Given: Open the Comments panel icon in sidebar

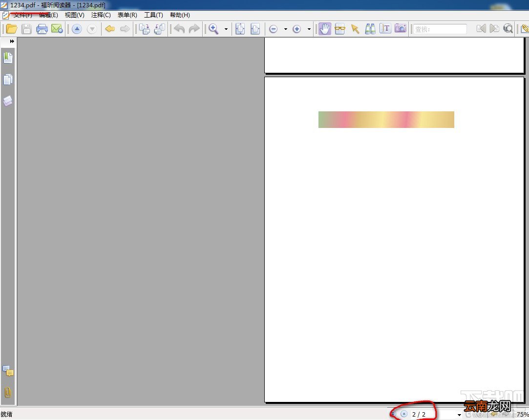Looking at the screenshot, I should tap(8, 371).
